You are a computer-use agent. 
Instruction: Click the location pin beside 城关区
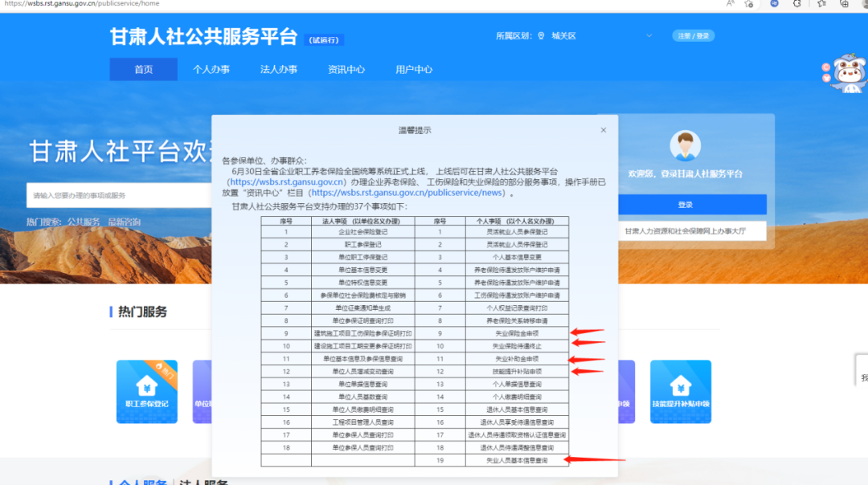coord(541,36)
